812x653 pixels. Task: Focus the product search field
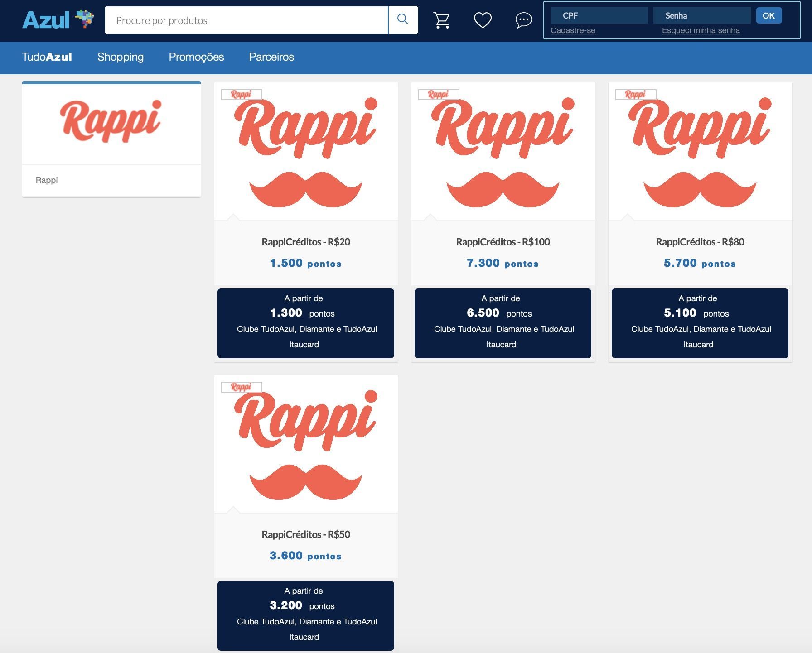(246, 20)
